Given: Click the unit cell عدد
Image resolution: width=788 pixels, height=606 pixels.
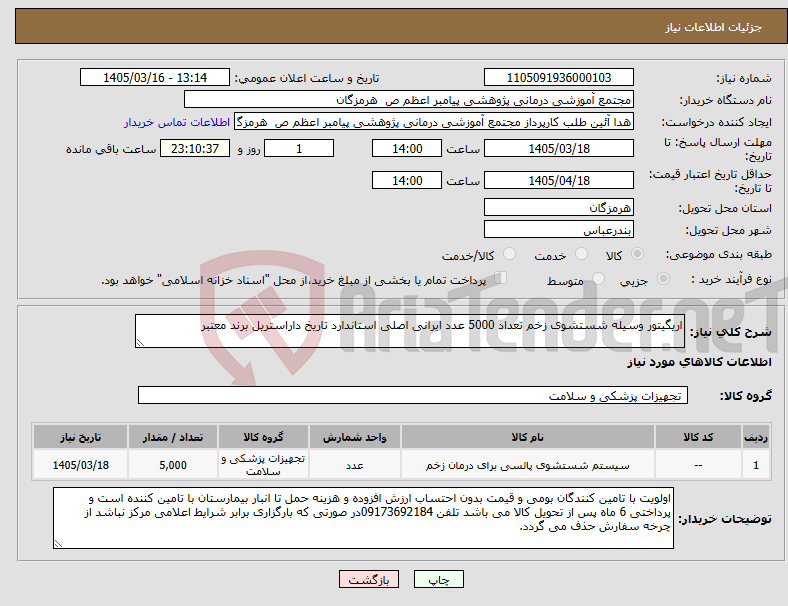Looking at the screenshot, I should [355, 465].
